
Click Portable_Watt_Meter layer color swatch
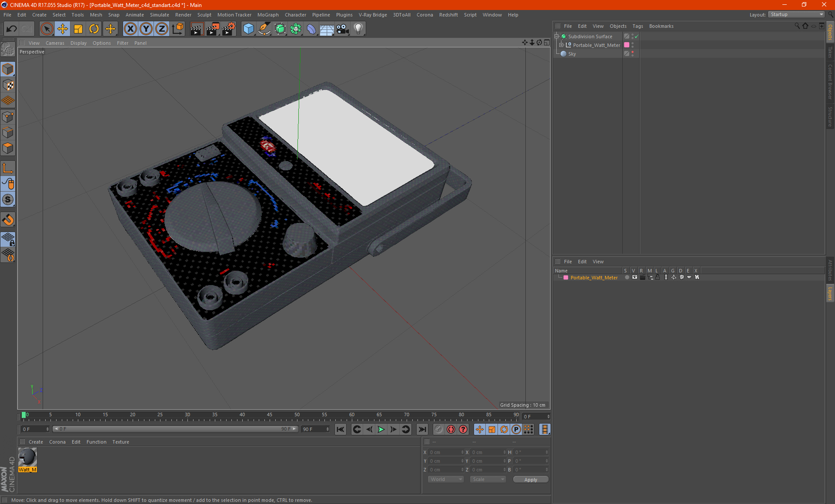(565, 278)
